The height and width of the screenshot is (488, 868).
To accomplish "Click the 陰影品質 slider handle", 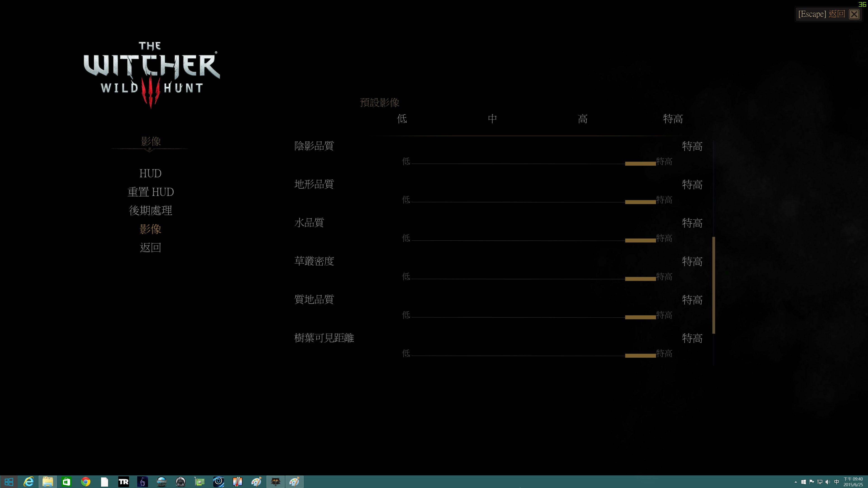I will [x=640, y=163].
